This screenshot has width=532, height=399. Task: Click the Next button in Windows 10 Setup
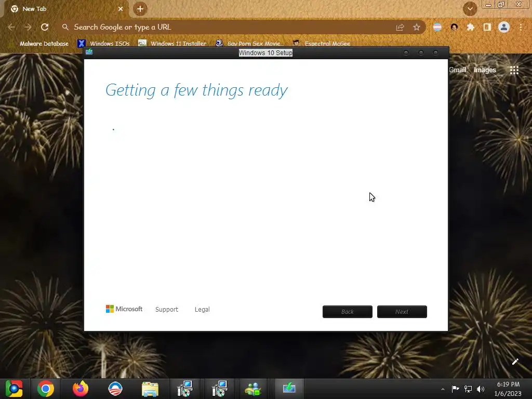pos(402,312)
